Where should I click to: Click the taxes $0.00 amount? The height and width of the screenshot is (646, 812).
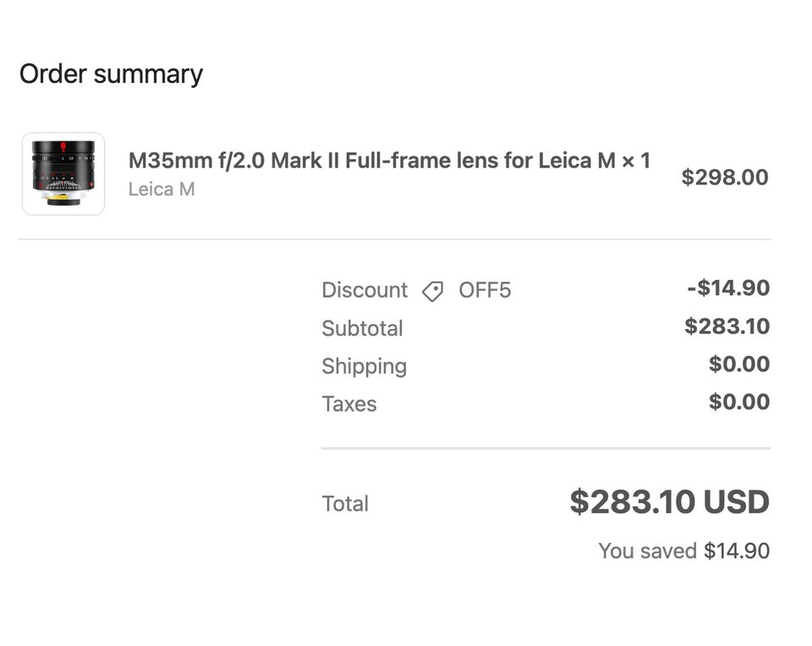pos(739,402)
